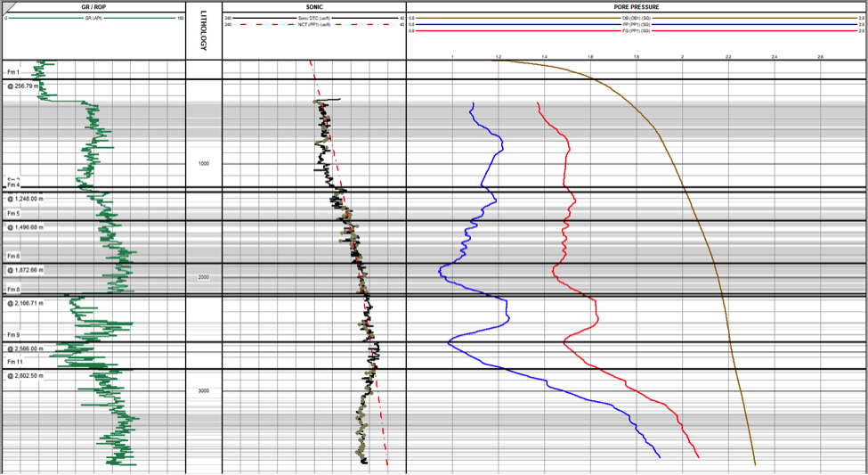Click the 2.4 tick on pore pressure scale
868x475 pixels.
pos(774,57)
